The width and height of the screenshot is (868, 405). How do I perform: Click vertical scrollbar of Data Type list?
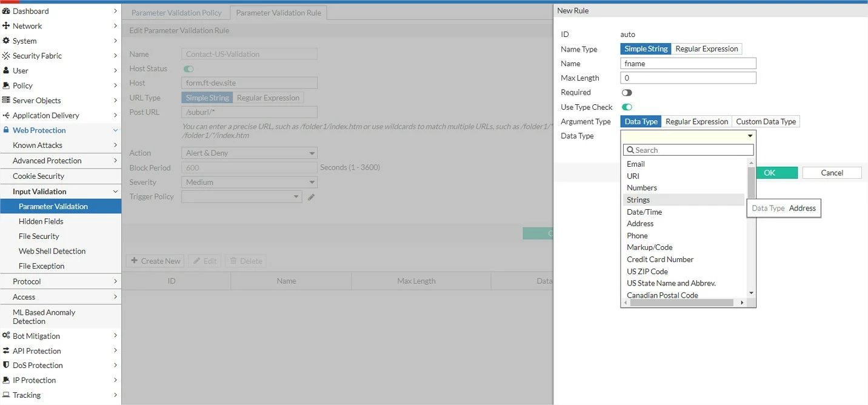click(x=751, y=183)
